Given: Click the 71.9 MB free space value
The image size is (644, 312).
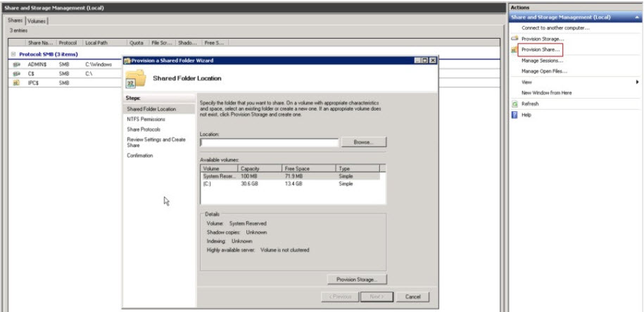Looking at the screenshot, I should [x=293, y=176].
